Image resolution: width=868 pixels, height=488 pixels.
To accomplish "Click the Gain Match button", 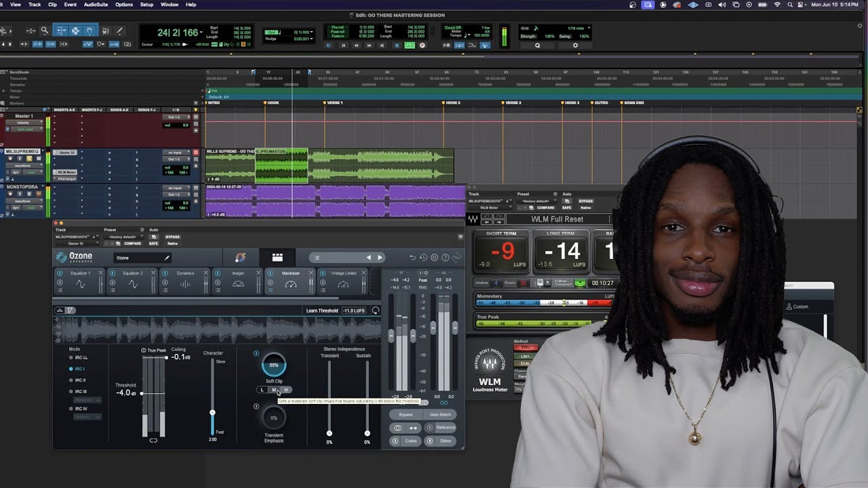I will [440, 414].
